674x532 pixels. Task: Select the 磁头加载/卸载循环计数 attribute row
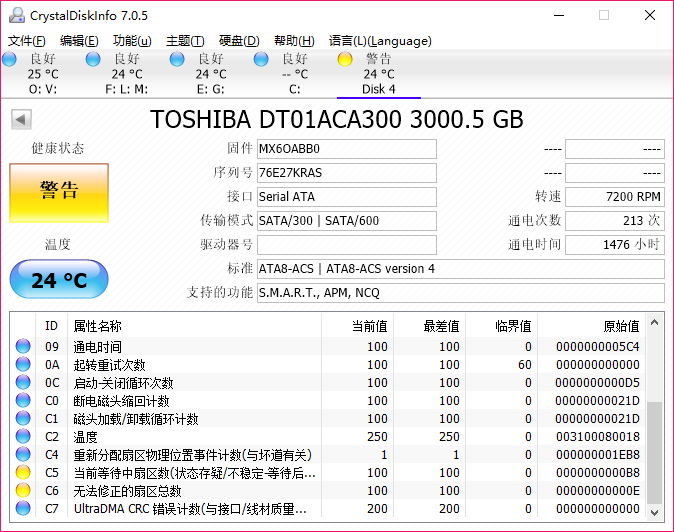click(x=328, y=419)
